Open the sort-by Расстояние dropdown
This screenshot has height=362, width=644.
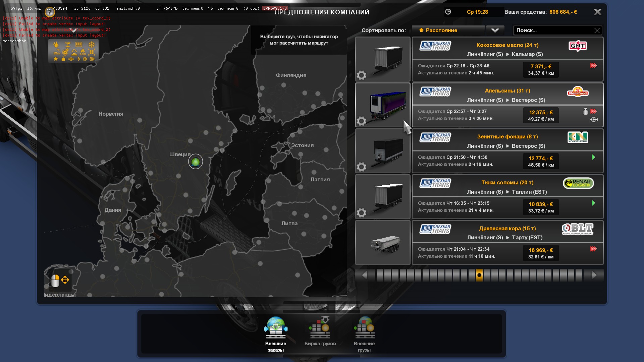coord(448,30)
